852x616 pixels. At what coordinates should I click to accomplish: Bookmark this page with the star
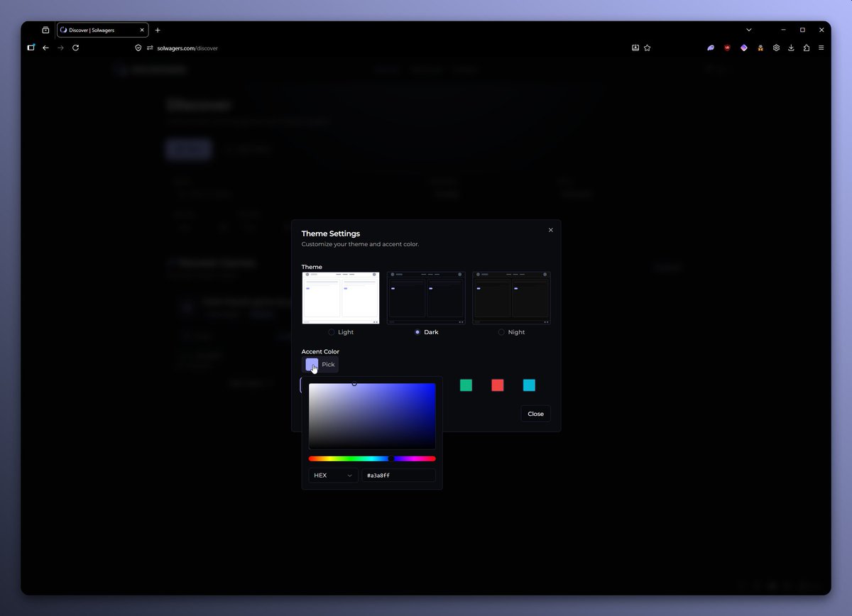coord(648,48)
